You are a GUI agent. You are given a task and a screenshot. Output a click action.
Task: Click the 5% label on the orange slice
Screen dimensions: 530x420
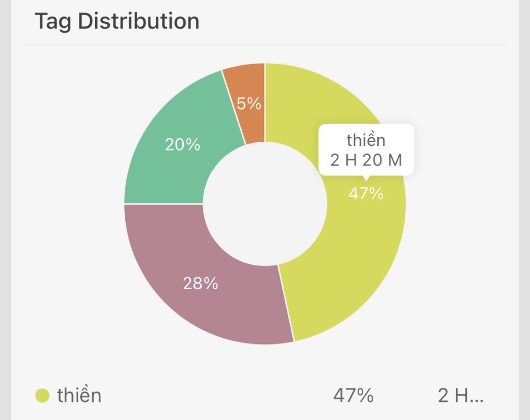[x=249, y=104]
